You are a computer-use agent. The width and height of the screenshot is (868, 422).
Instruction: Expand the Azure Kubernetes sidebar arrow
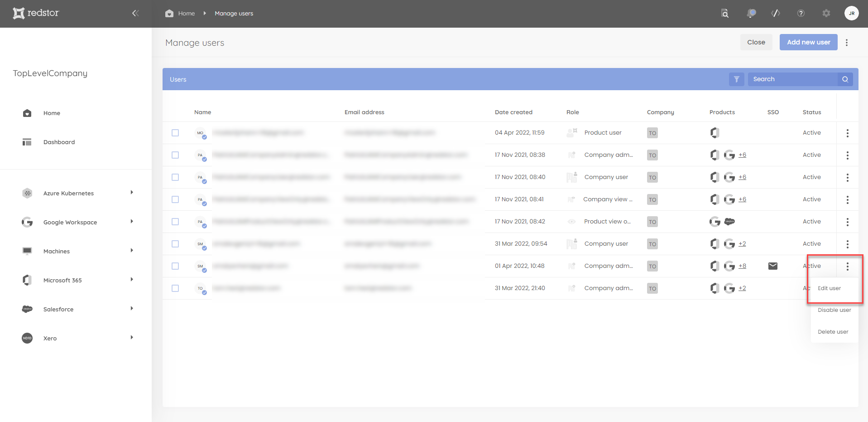[x=132, y=193]
